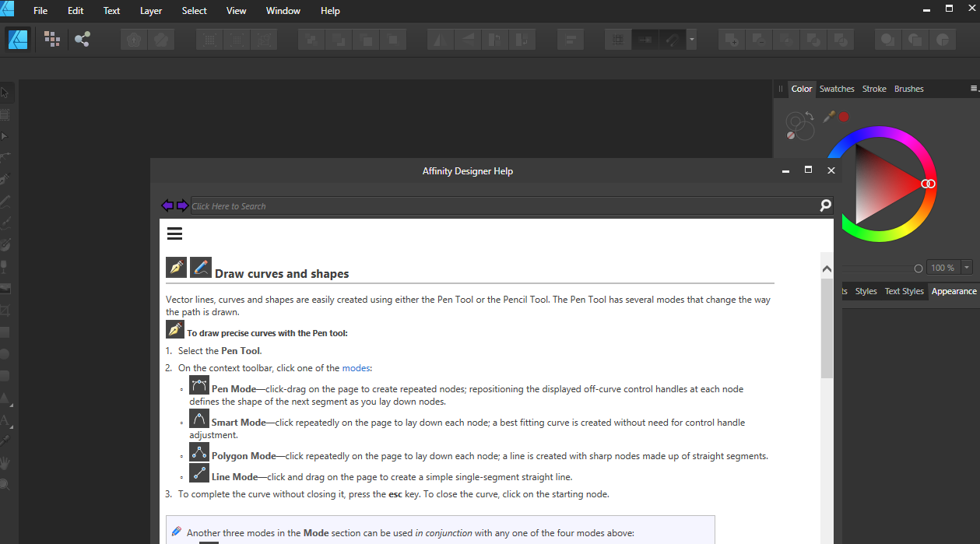Click the Move to Front toolbar icon
Viewport: 980px width, 544px height.
[x=393, y=39]
